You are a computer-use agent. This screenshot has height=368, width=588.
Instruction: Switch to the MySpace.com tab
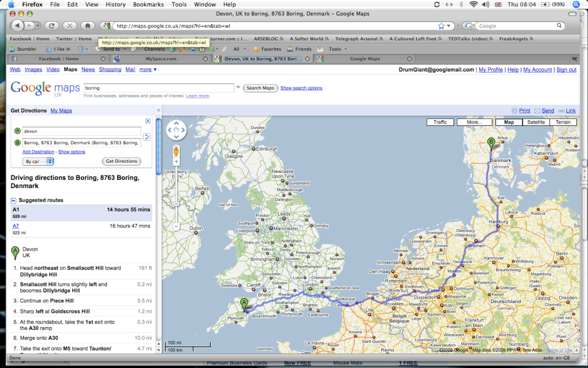point(161,59)
